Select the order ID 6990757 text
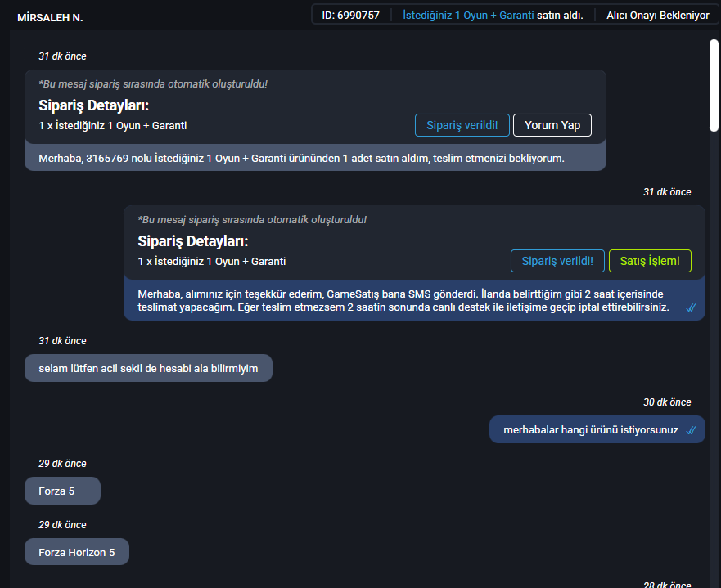721x588 pixels. [350, 16]
